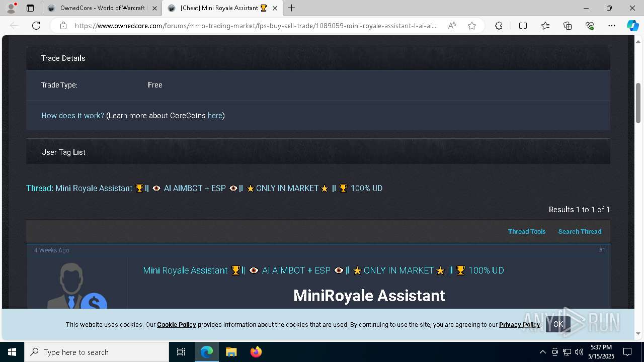
Task: Open the tab actions menu icon
Action: coord(30,8)
